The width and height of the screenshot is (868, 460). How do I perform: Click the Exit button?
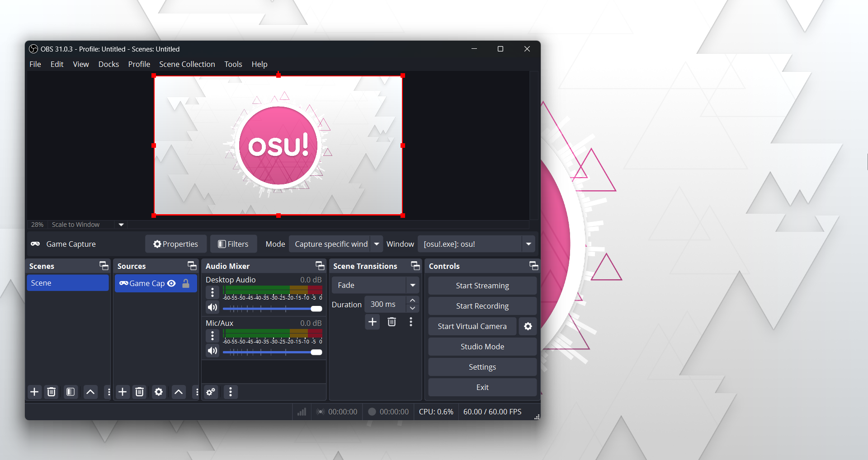click(x=482, y=387)
